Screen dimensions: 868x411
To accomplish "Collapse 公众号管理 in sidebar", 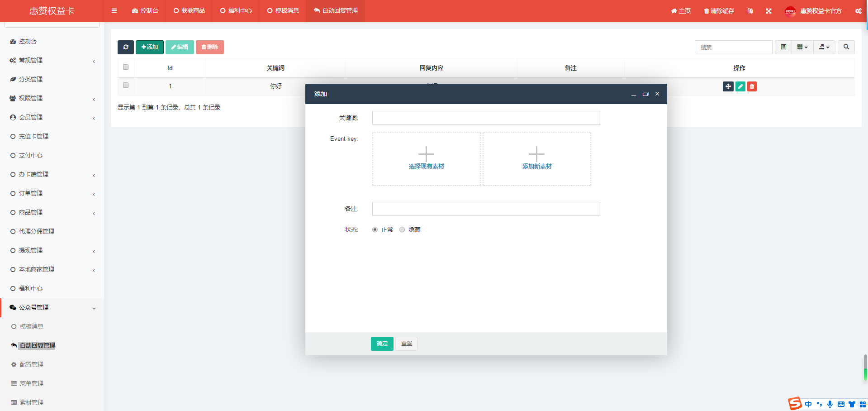I will pos(52,307).
